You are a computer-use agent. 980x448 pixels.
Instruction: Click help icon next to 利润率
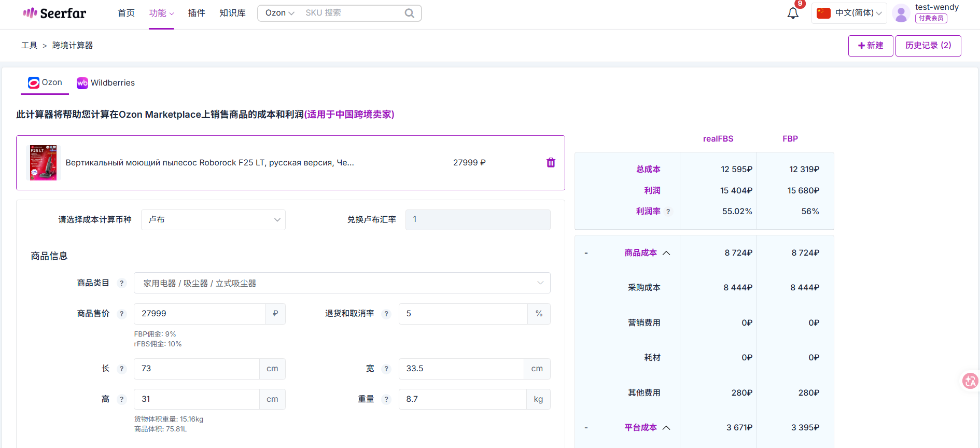[x=668, y=212]
